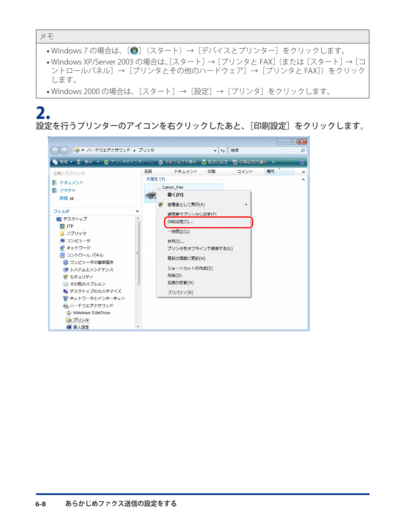Choose 管理者として実行(A) menu entry
414x532 pixels.
click(208, 205)
